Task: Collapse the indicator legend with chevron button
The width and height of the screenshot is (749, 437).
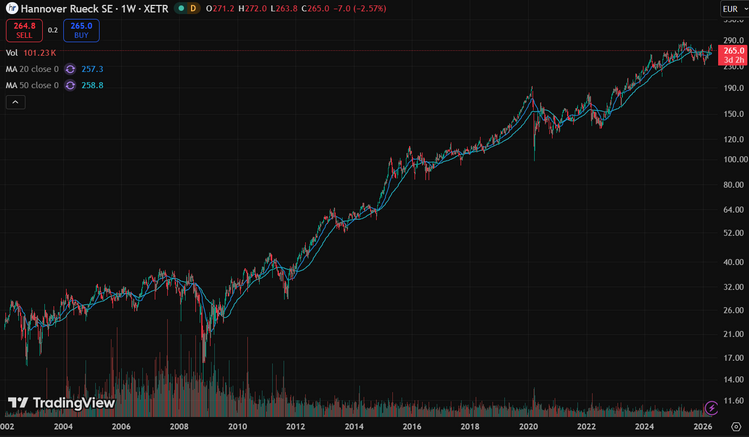Action: click(15, 102)
